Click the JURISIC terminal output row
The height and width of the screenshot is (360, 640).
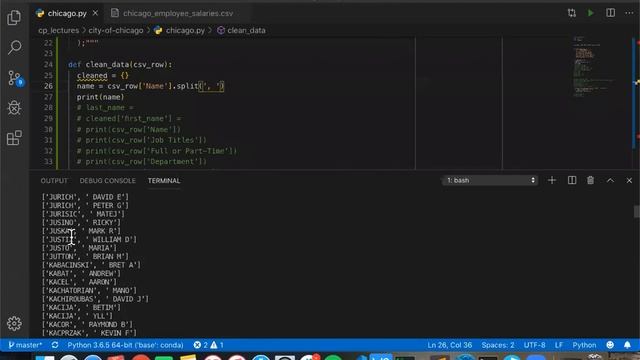[x=83, y=214]
